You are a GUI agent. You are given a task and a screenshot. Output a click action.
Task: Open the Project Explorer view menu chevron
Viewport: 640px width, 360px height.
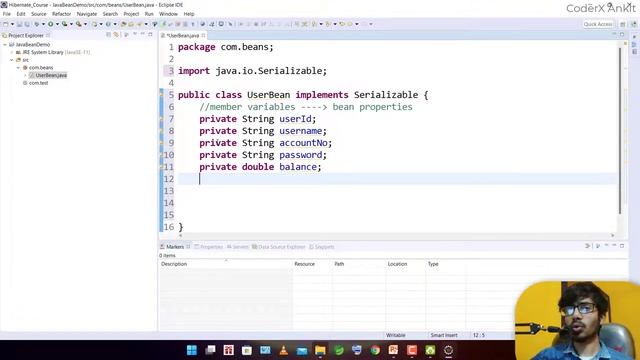point(135,35)
